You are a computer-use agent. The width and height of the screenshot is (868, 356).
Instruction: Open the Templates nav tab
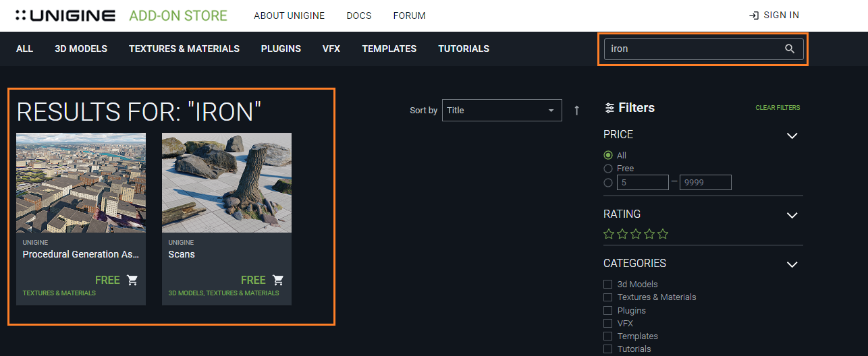389,49
